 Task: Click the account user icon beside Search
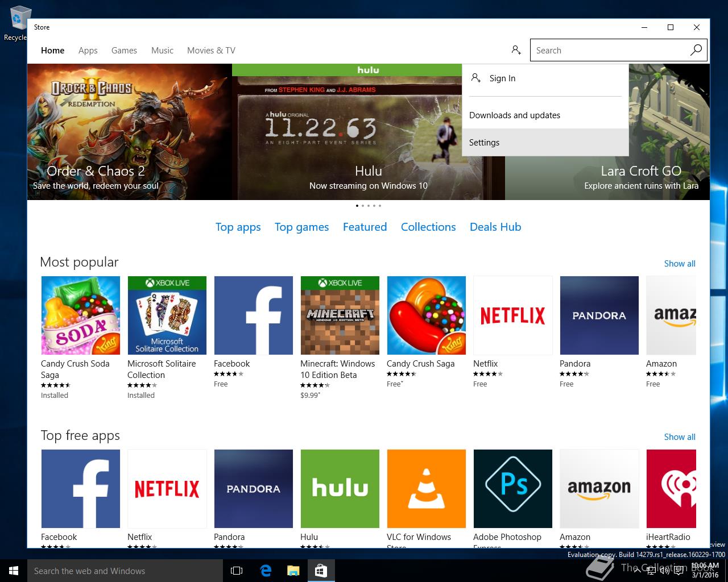516,50
